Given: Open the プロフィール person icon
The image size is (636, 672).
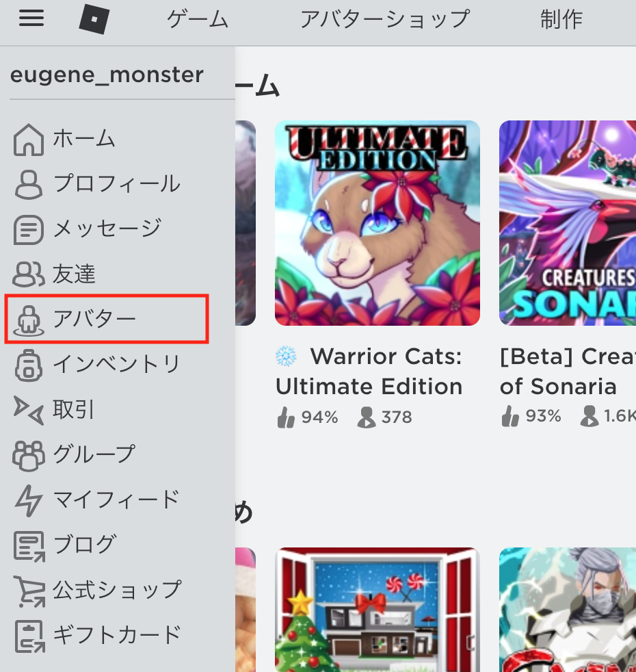Looking at the screenshot, I should [x=29, y=184].
